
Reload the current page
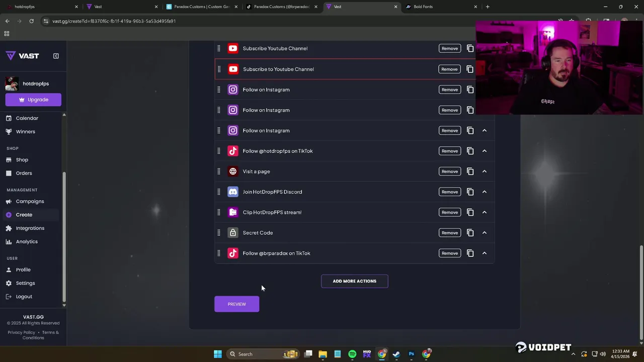click(31, 21)
